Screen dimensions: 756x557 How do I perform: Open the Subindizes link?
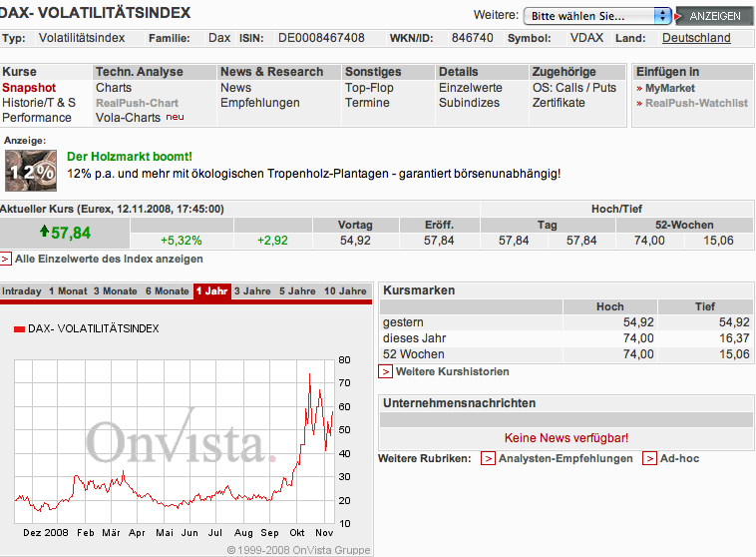(469, 103)
